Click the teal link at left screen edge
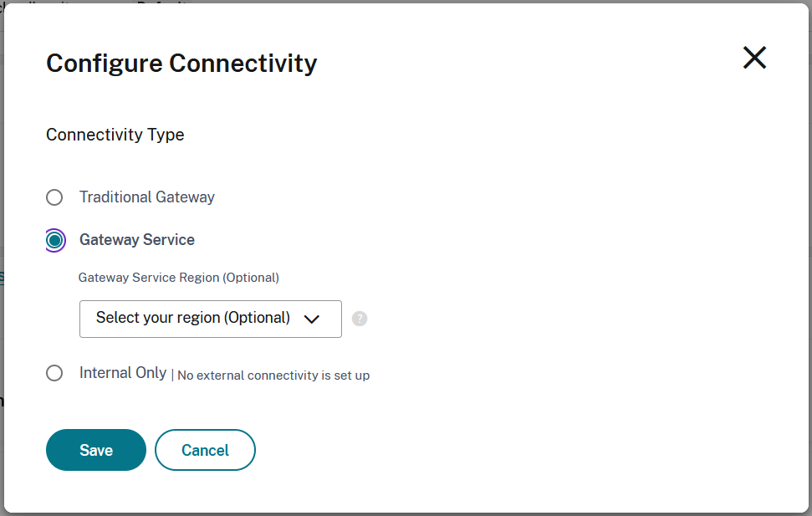Screen dimensions: 812x516 3,278
